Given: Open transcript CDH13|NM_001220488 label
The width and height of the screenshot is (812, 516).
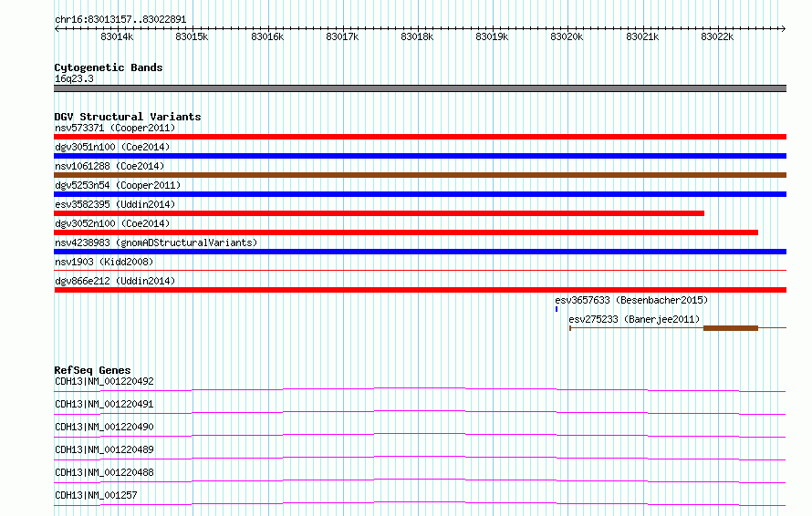Looking at the screenshot, I should [104, 472].
